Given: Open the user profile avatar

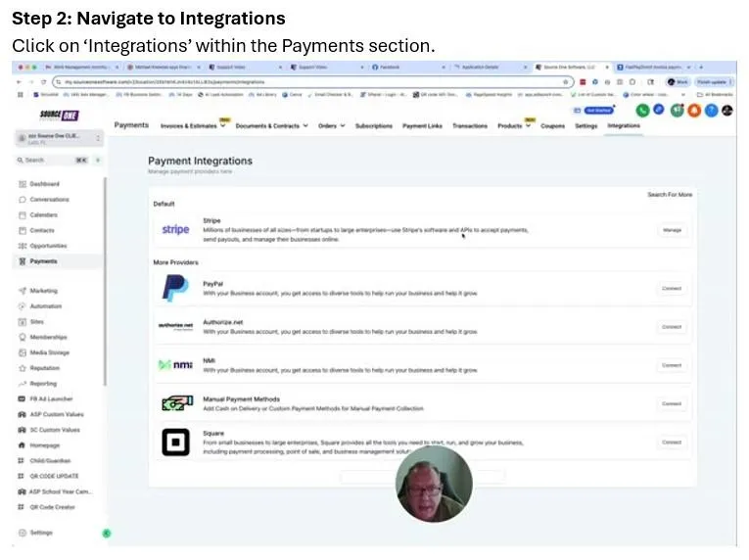Looking at the screenshot, I should [x=727, y=111].
